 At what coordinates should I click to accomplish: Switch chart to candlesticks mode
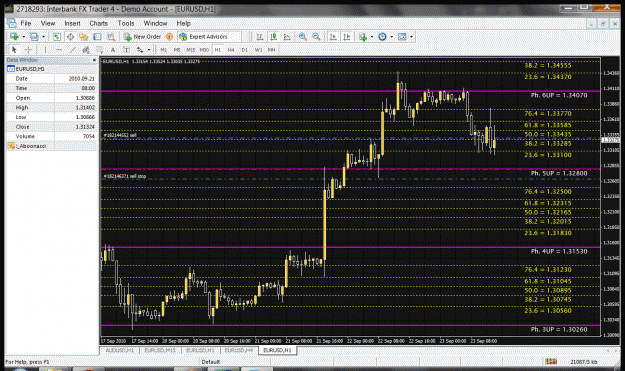click(273, 37)
